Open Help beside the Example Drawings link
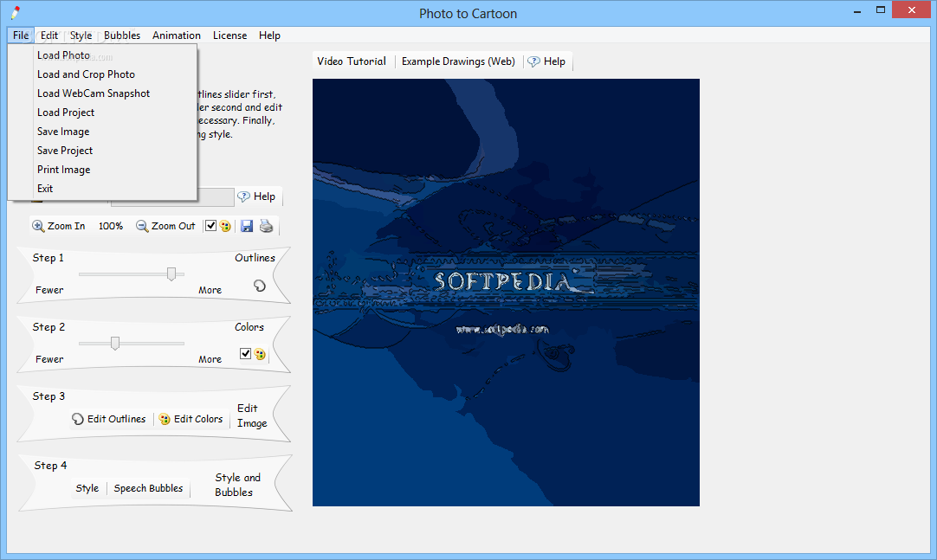This screenshot has width=937, height=560. point(546,61)
